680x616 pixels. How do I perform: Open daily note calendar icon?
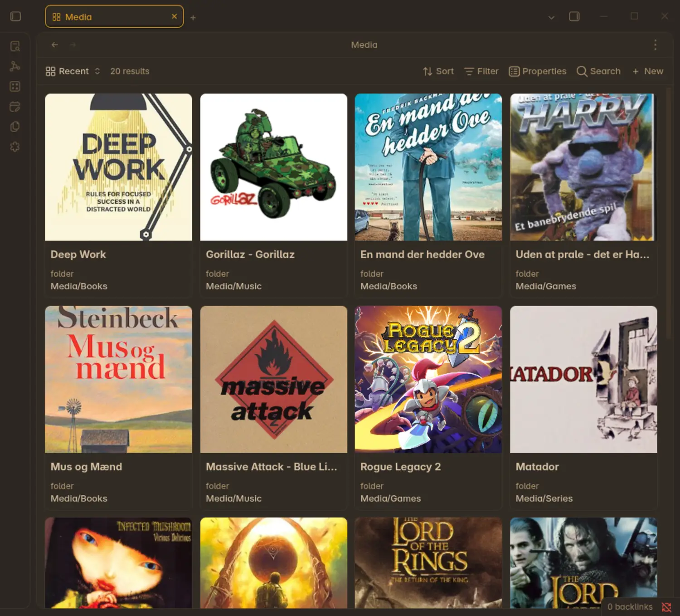pyautogui.click(x=15, y=107)
